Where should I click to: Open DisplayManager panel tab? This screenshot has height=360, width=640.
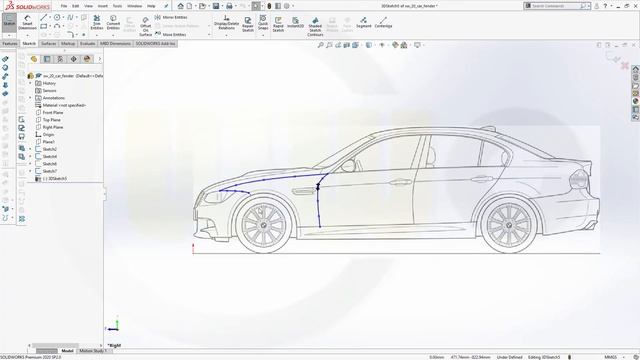click(87, 59)
